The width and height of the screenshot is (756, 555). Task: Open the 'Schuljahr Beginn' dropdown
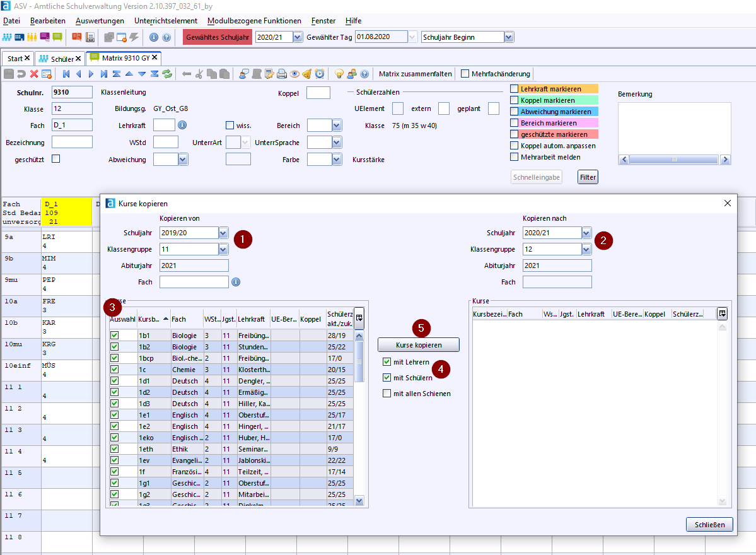click(x=509, y=37)
